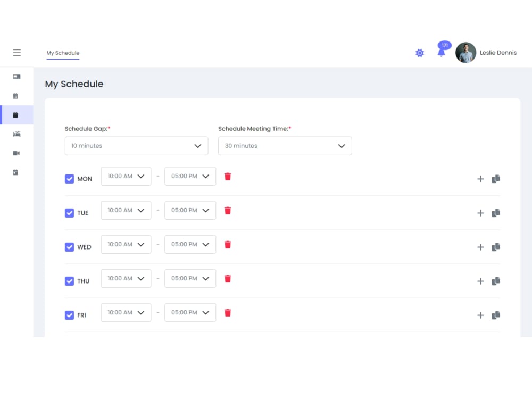
Task: Open MON start time dropdown
Action: click(x=126, y=176)
